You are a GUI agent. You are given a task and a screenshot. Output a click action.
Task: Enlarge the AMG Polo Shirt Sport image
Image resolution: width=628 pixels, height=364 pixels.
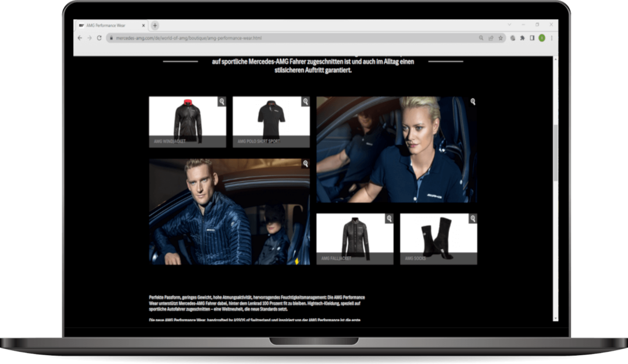306,101
